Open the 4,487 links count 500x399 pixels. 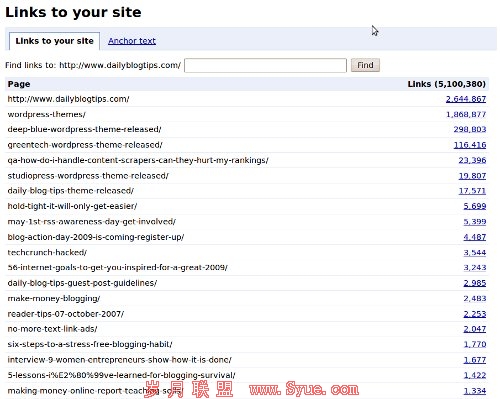pyautogui.click(x=475, y=237)
